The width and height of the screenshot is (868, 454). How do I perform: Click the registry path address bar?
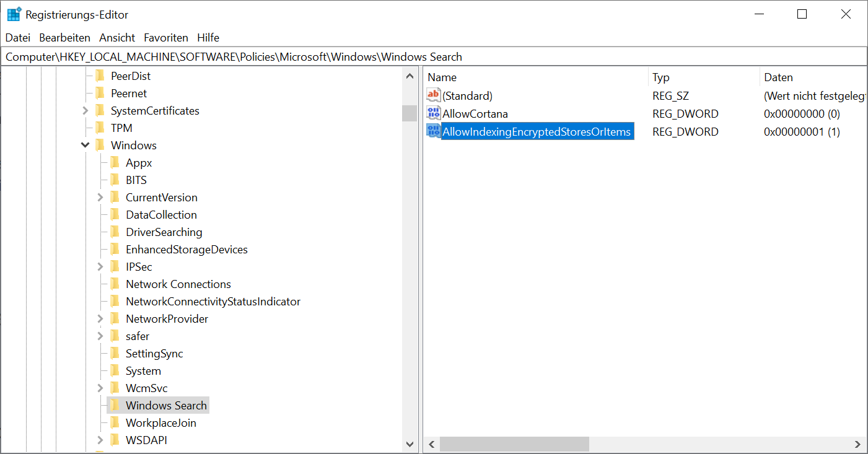point(434,57)
